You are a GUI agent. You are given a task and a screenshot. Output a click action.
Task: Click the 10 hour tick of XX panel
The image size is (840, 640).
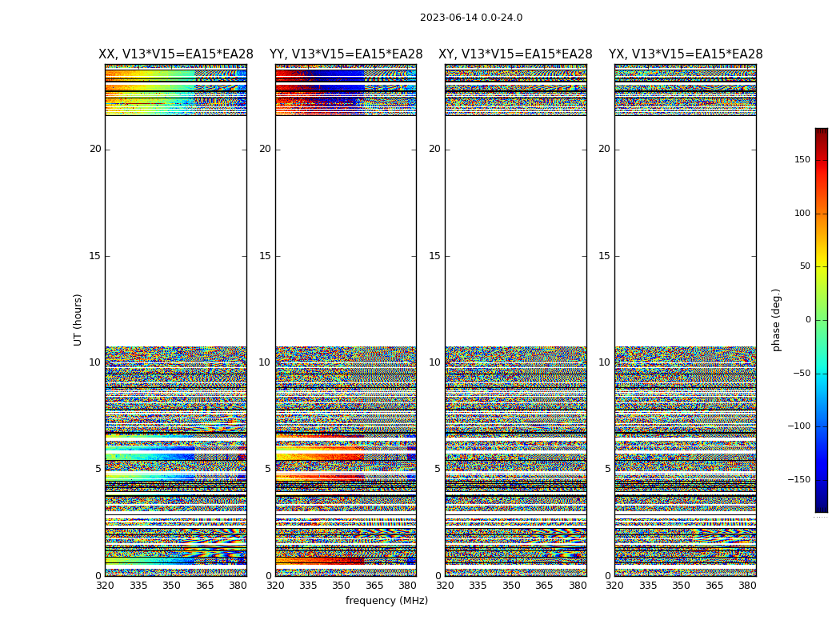point(95,362)
